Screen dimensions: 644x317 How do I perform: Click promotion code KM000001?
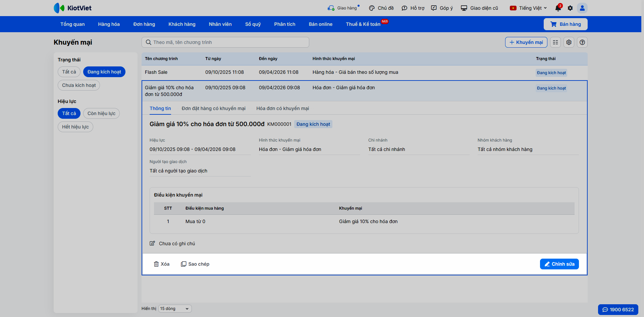(279, 124)
